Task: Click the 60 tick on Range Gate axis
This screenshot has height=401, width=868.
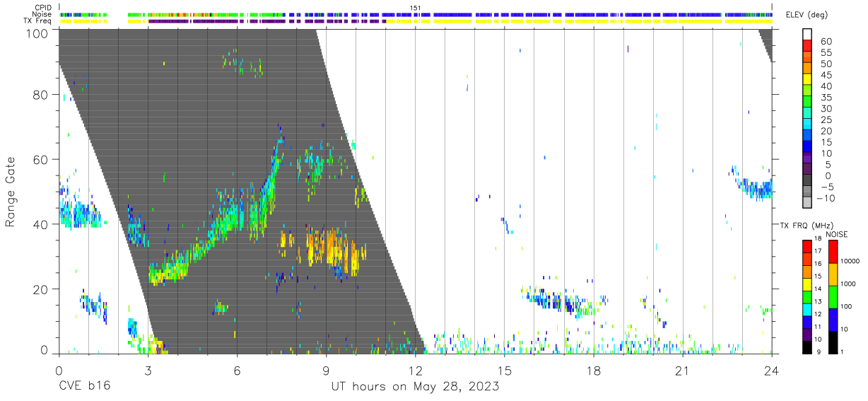Action: tap(42, 159)
